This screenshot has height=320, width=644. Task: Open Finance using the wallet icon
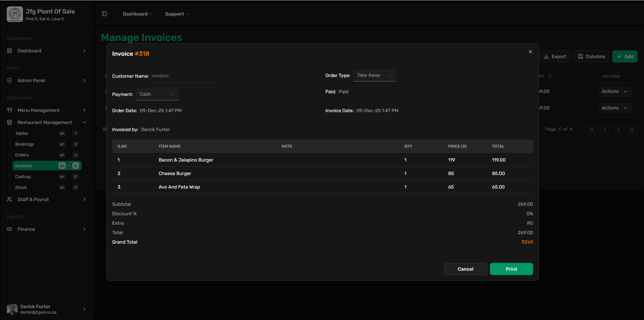click(9, 229)
